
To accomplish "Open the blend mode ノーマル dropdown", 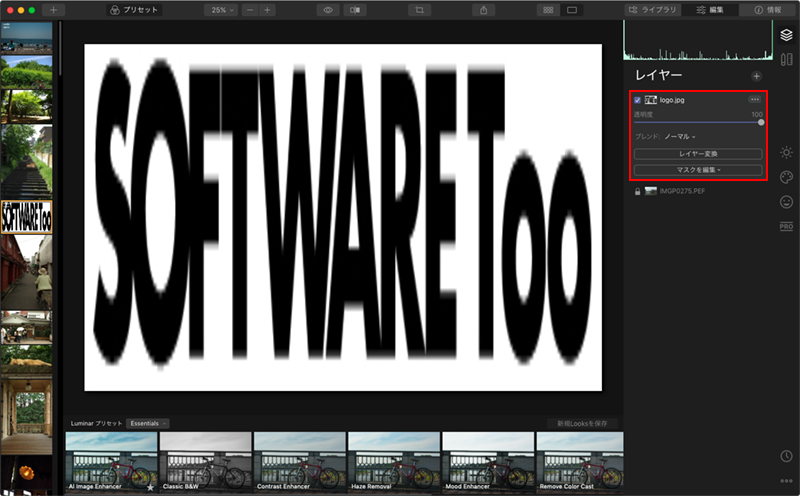I will click(680, 137).
